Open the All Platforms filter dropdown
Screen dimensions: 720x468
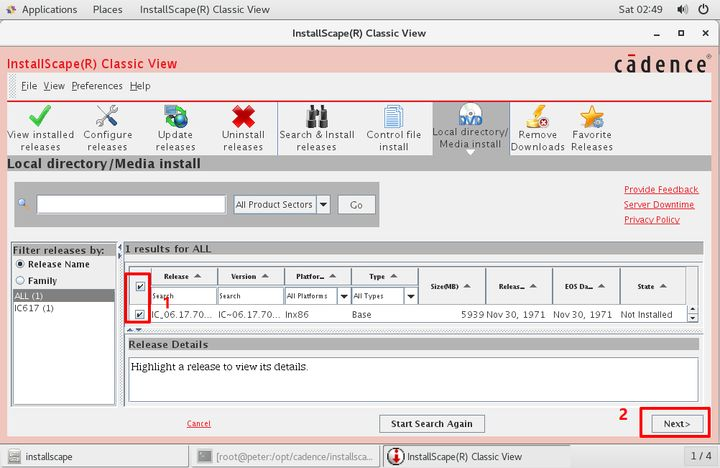pos(343,296)
